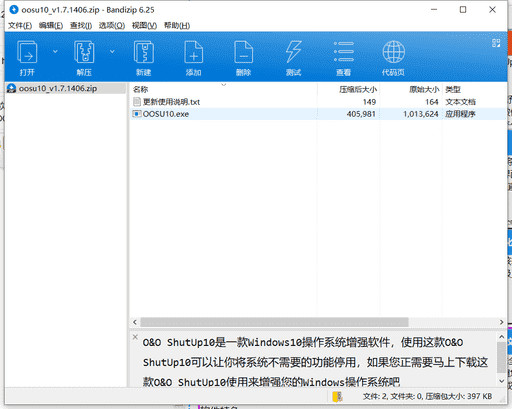Expand the dropdown arrow beside Extract button
512x409 pixels.
[x=112, y=51]
